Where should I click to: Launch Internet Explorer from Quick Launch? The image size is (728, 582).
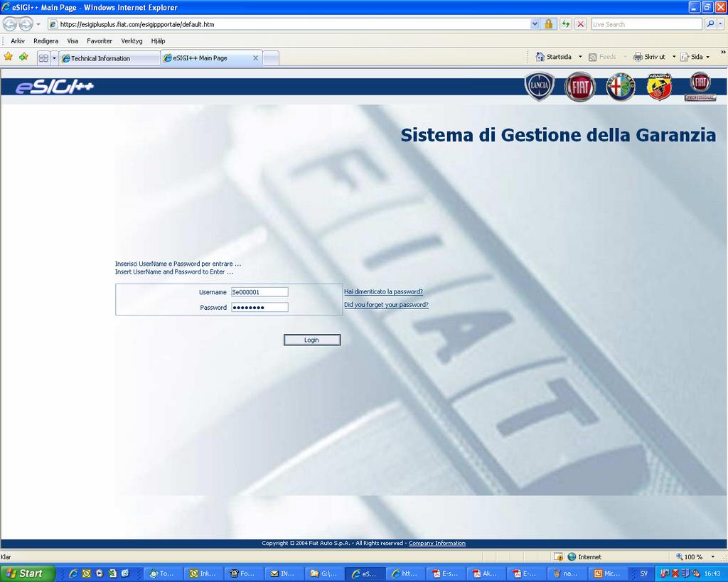tap(73, 573)
